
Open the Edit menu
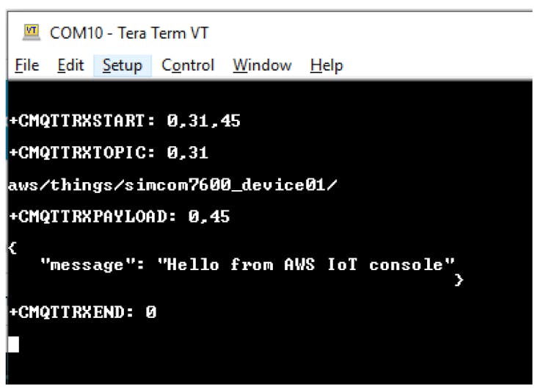pyautogui.click(x=70, y=65)
